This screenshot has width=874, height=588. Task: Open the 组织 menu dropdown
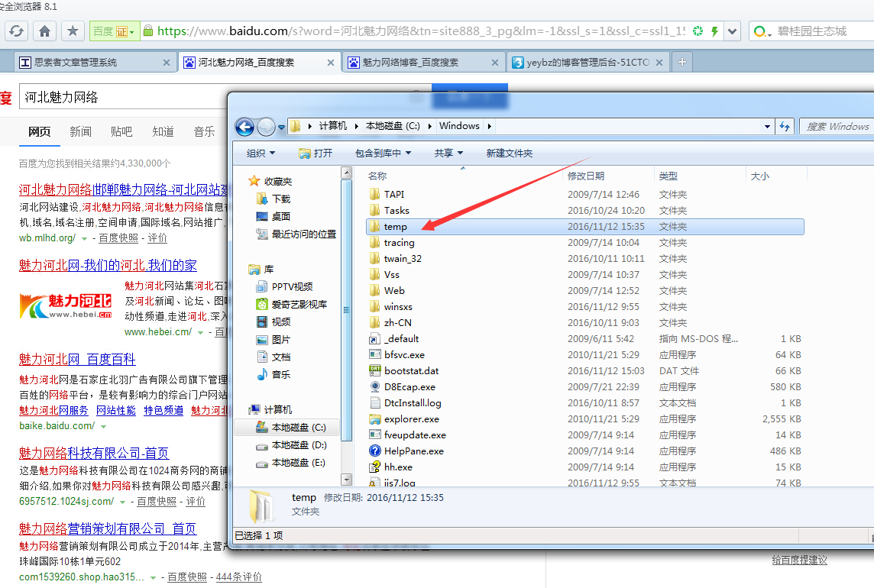261,153
